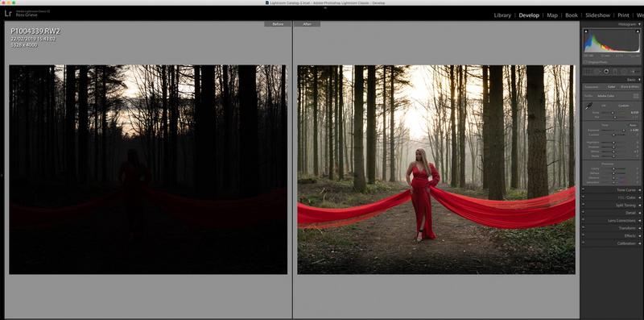This screenshot has width=644, height=320.
Task: Expand the HSL / Color panel
Action: (639, 197)
